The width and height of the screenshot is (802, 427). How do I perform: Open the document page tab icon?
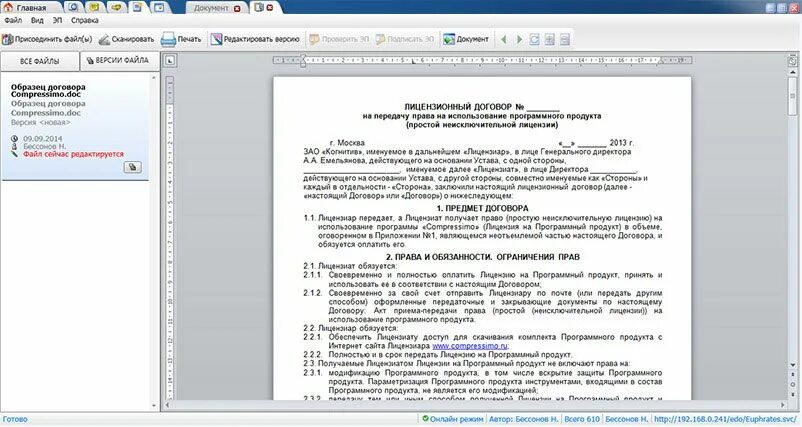[x=137, y=8]
